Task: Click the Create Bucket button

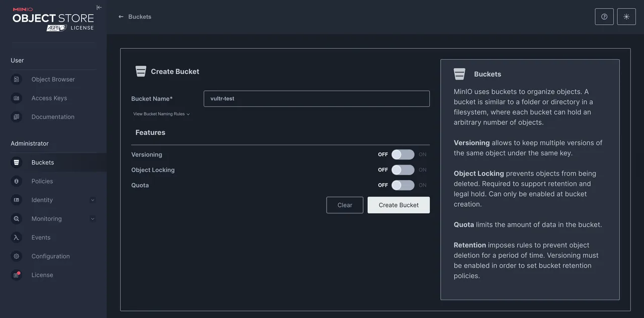Action: (398, 205)
